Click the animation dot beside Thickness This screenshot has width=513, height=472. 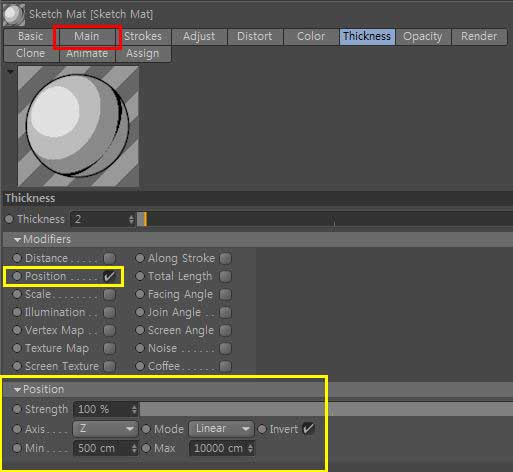(x=9, y=219)
